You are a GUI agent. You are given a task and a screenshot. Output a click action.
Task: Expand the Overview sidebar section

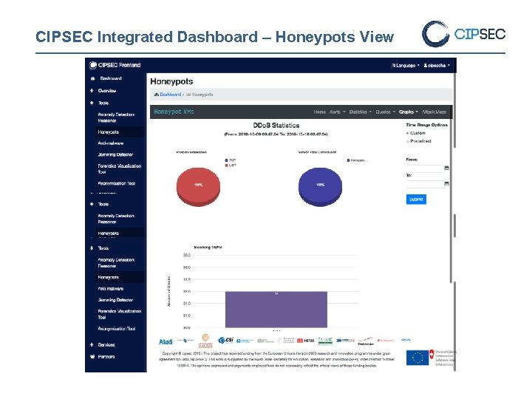[x=107, y=91]
